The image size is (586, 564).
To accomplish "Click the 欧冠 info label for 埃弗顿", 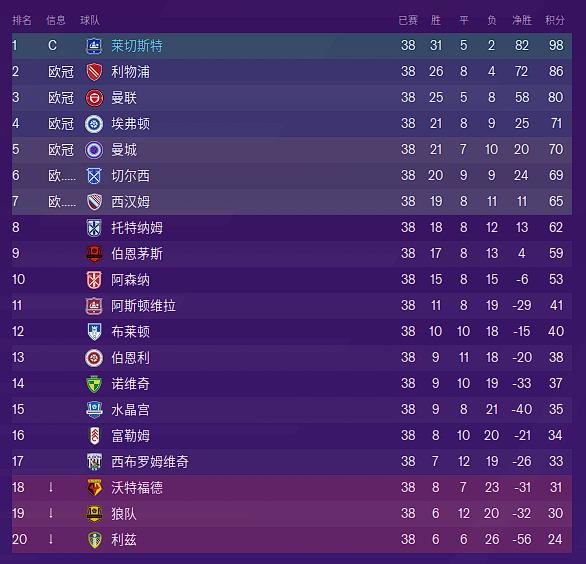I will click(x=61, y=124).
